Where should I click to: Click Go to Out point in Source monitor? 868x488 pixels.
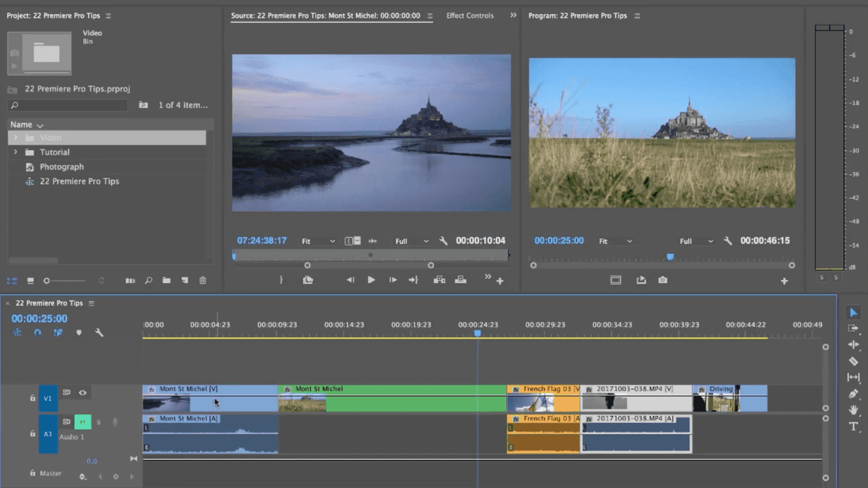click(x=413, y=280)
